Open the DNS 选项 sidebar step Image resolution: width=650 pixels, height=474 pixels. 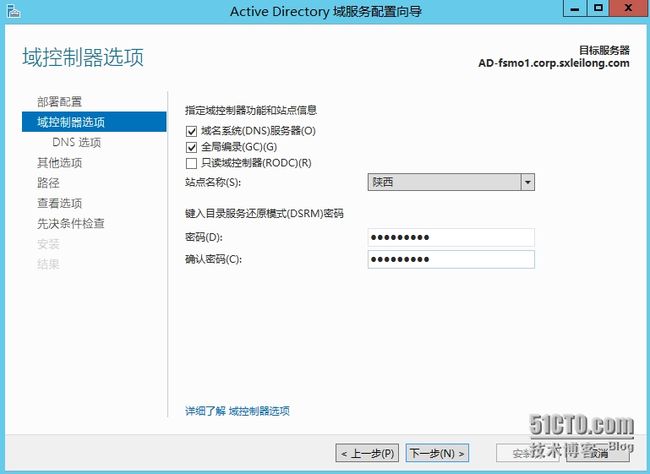77,142
